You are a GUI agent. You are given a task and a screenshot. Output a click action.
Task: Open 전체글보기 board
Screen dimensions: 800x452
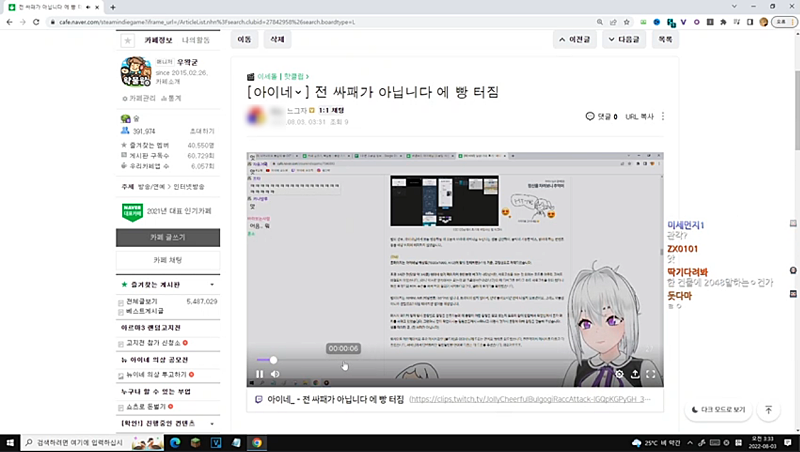pyautogui.click(x=142, y=302)
